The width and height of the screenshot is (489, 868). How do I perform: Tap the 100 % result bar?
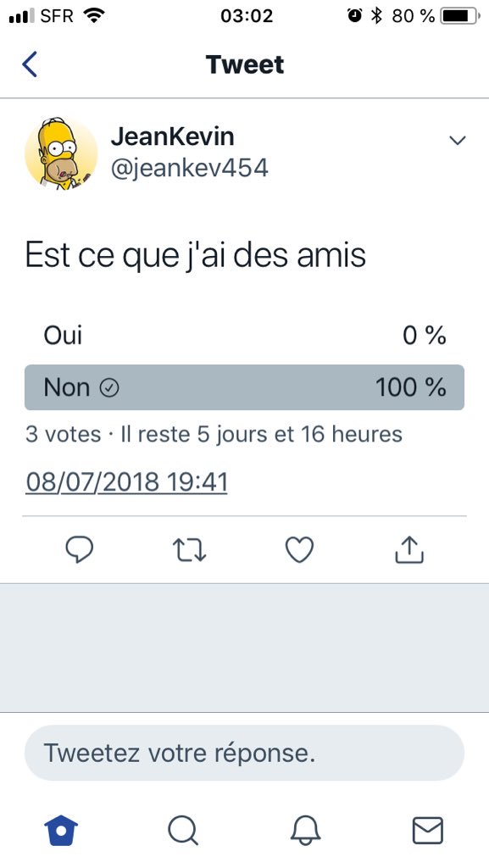coord(244,387)
